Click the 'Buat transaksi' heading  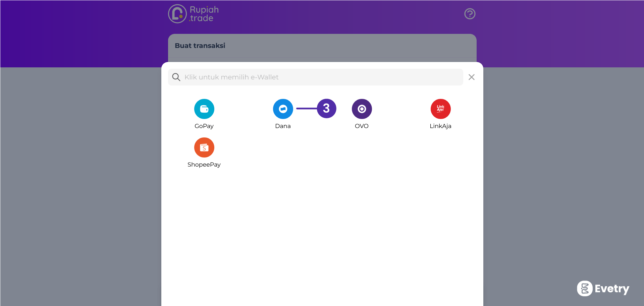click(x=200, y=46)
